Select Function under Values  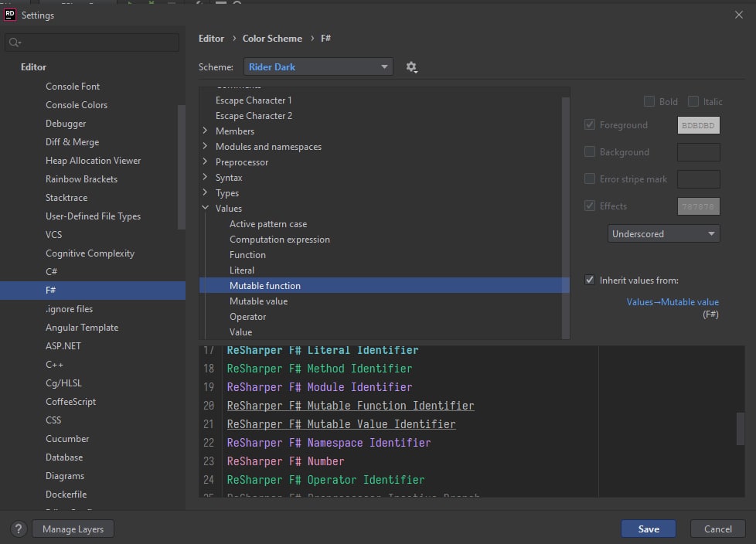[247, 254]
